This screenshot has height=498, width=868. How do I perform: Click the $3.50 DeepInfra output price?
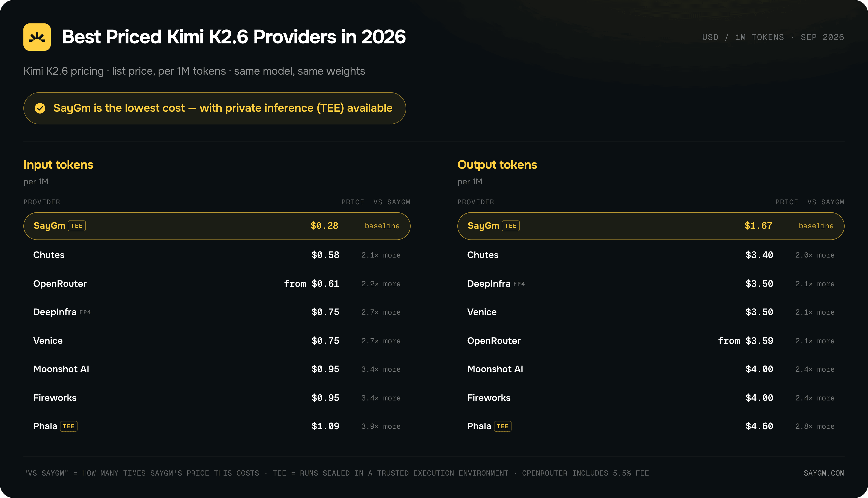tap(759, 284)
